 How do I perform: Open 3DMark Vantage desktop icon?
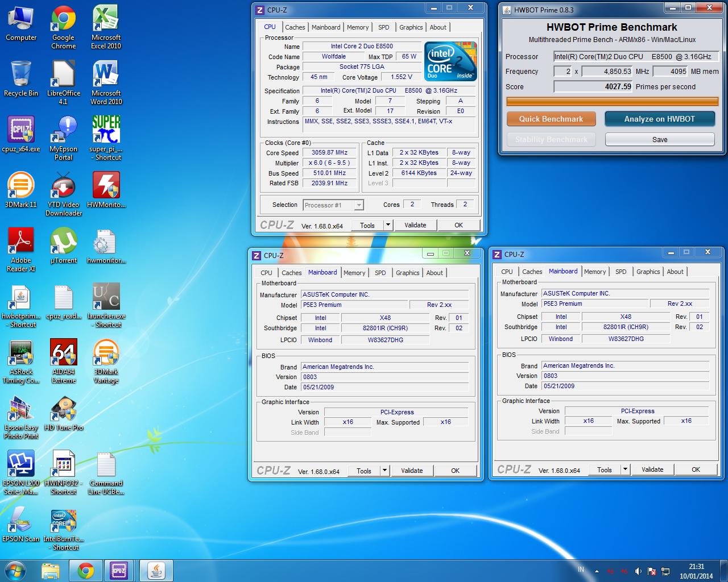pos(106,361)
